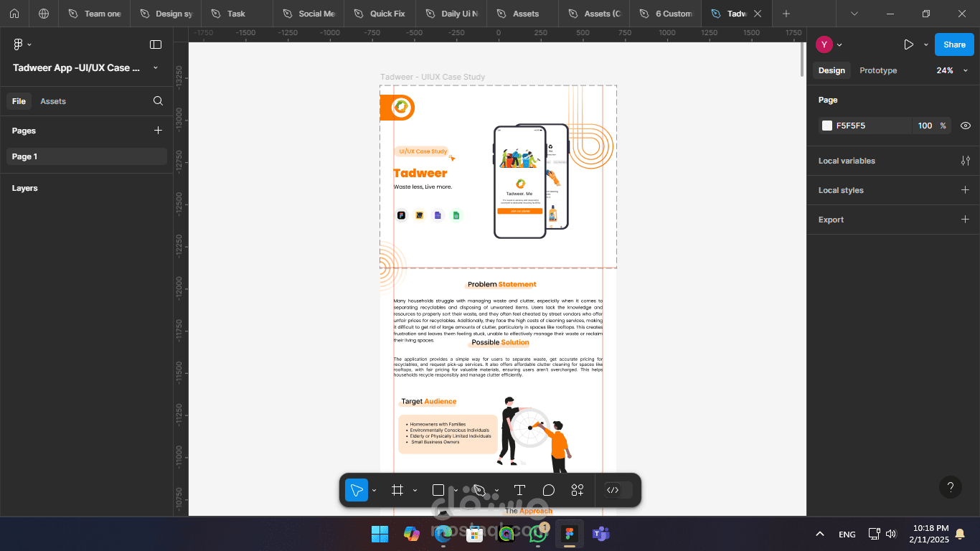
Task: Expand the Move tools dropdown arrow
Action: [x=374, y=491]
